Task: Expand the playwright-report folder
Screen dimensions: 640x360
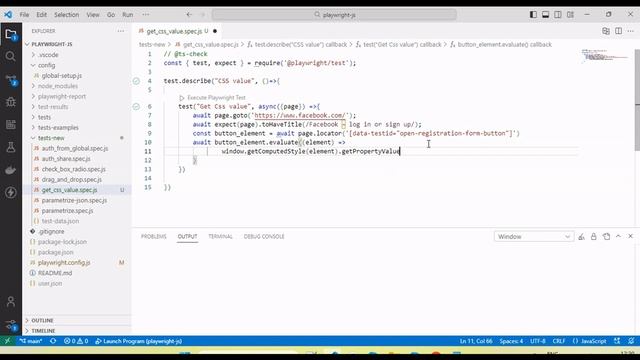Action: [62, 96]
